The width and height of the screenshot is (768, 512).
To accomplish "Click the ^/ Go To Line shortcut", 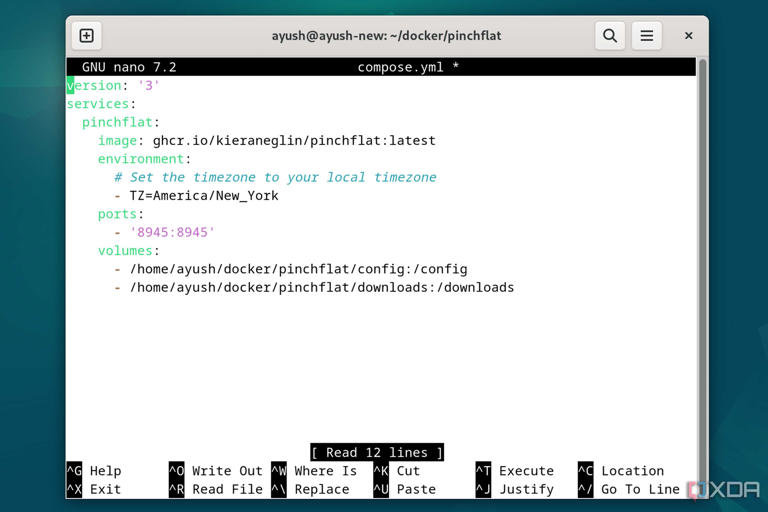I will click(x=629, y=489).
